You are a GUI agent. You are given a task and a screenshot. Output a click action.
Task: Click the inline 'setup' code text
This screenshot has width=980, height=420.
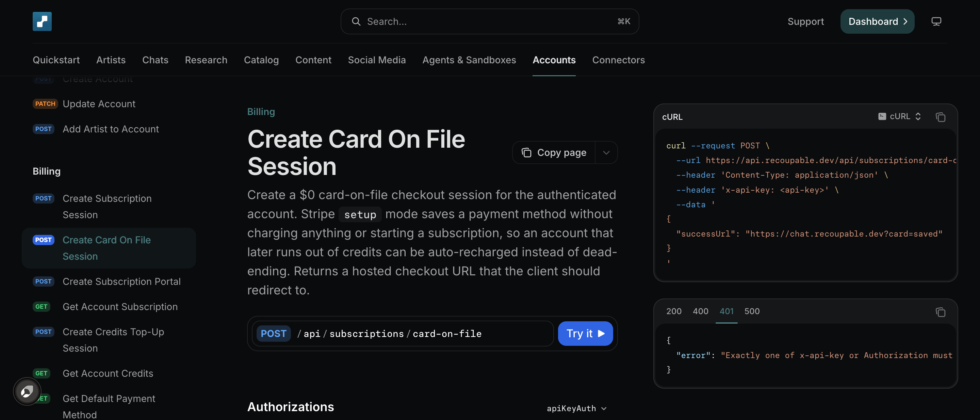point(360,214)
